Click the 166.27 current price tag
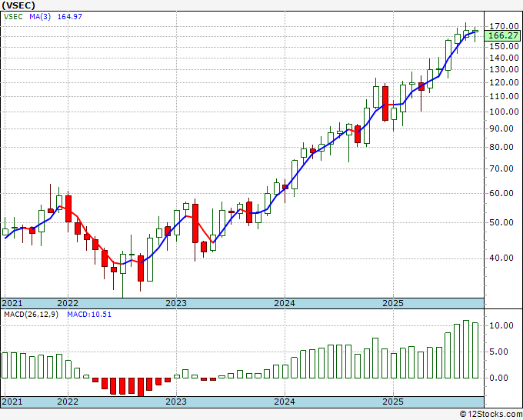 [x=503, y=35]
